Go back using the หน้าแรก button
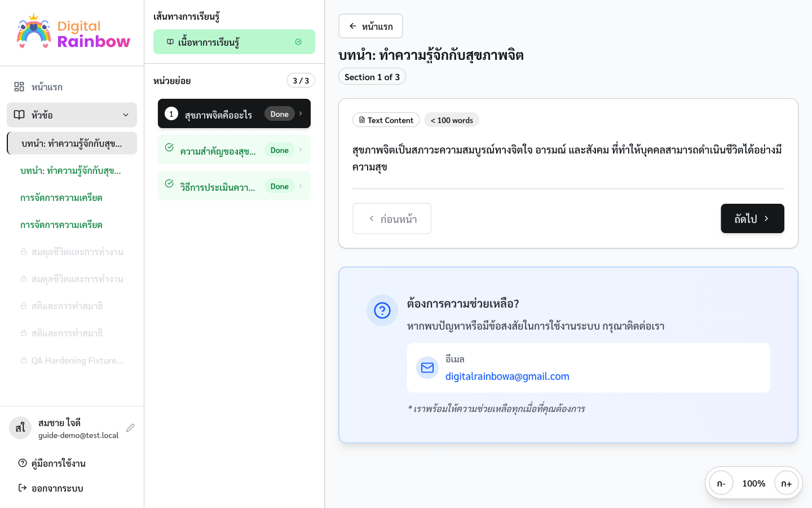Viewport: 812px width, 508px height. pyautogui.click(x=370, y=26)
